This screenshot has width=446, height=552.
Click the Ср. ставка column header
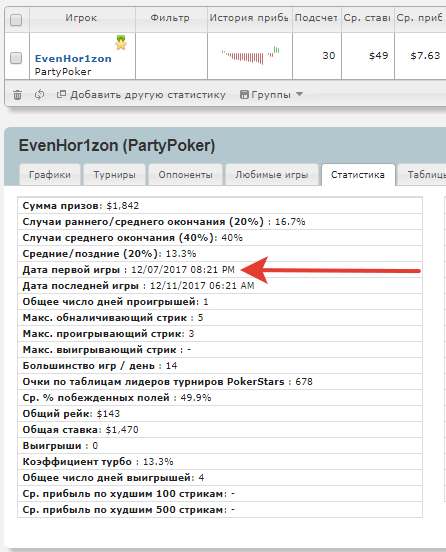[367, 18]
